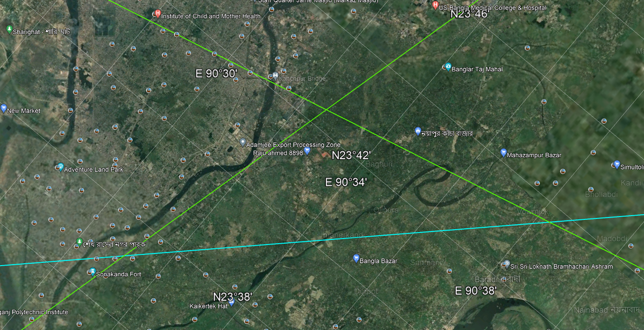
Task: Click the Sheikh Russel Nagar Park green icon
Action: [x=79, y=242]
